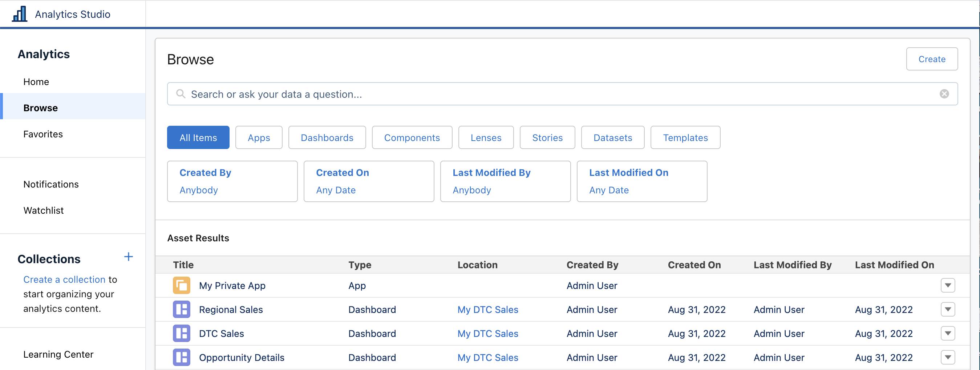The width and height of the screenshot is (980, 370).
Task: Switch to the Dashboards filter tab
Action: 327,137
